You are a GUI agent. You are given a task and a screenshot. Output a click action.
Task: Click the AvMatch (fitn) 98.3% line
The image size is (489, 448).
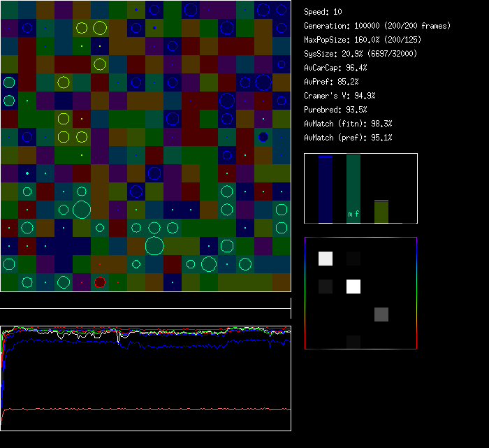[x=348, y=124]
